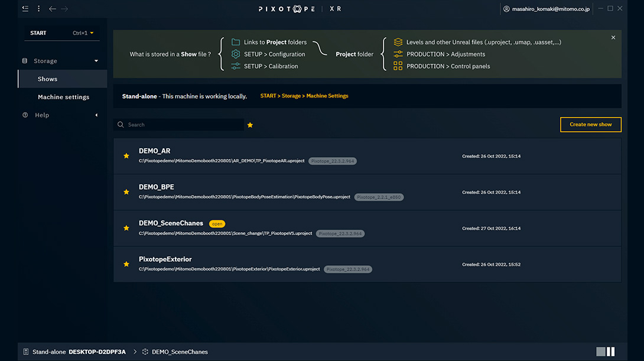Click the layers icon for Levels and Unreal files
Screen dimensions: 644x361
(x=398, y=42)
